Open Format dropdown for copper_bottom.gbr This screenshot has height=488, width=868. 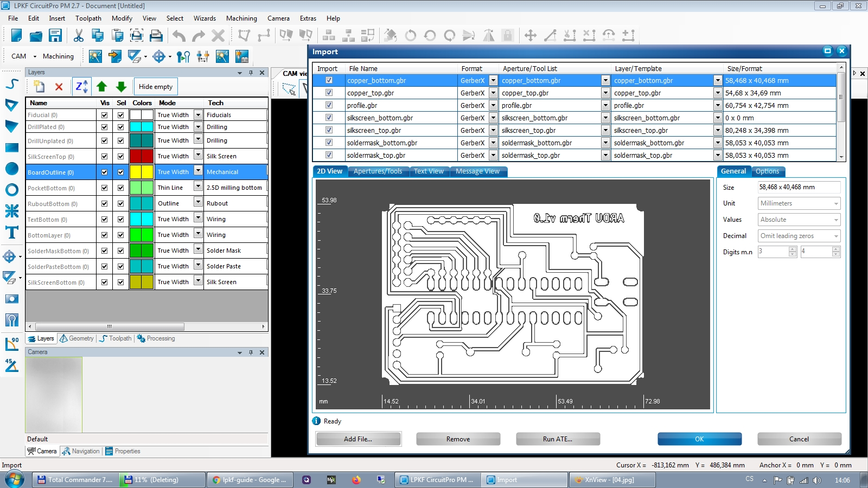point(493,80)
